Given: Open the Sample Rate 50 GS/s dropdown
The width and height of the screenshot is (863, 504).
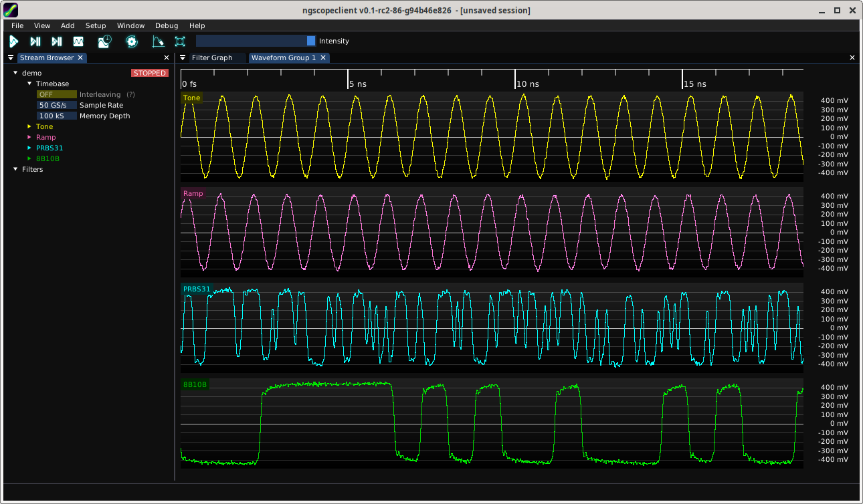Looking at the screenshot, I should coord(57,105).
